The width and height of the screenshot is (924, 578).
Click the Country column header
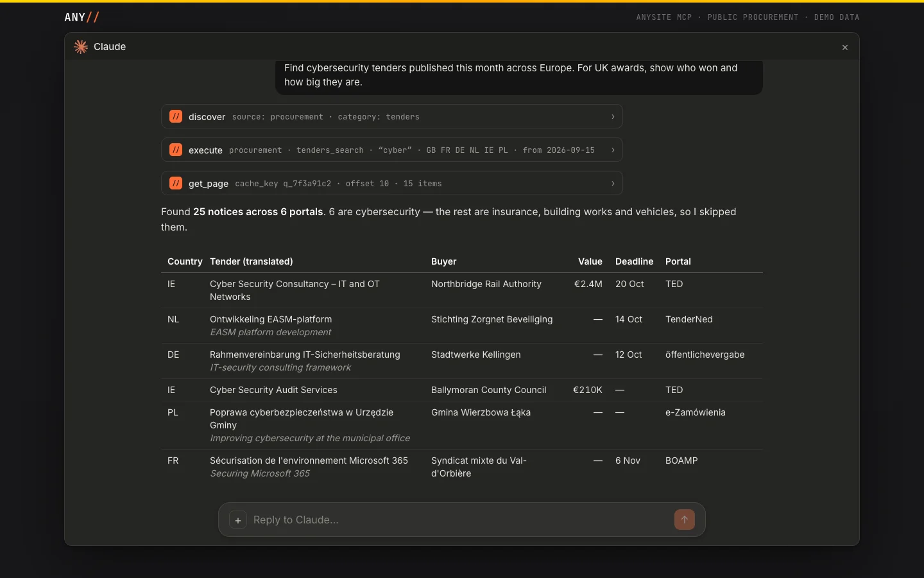(x=185, y=261)
